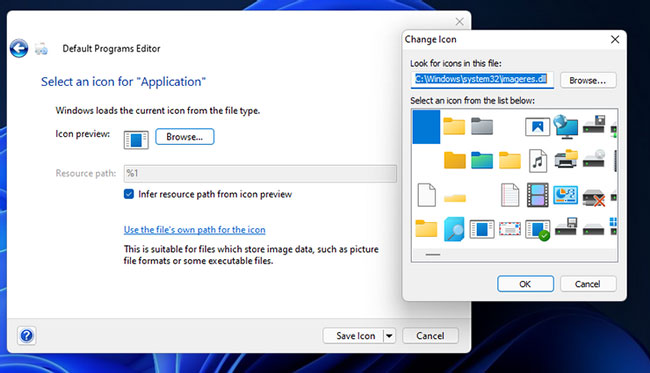Pick the window icon with green checkmark

538,230
